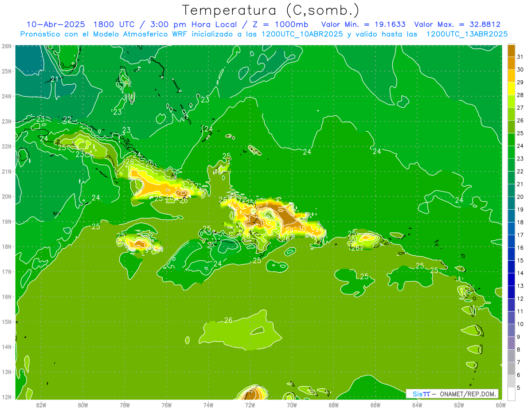The height and width of the screenshot is (411, 532).
Task: Click longitude axis label '78W'
Action: click(125, 405)
